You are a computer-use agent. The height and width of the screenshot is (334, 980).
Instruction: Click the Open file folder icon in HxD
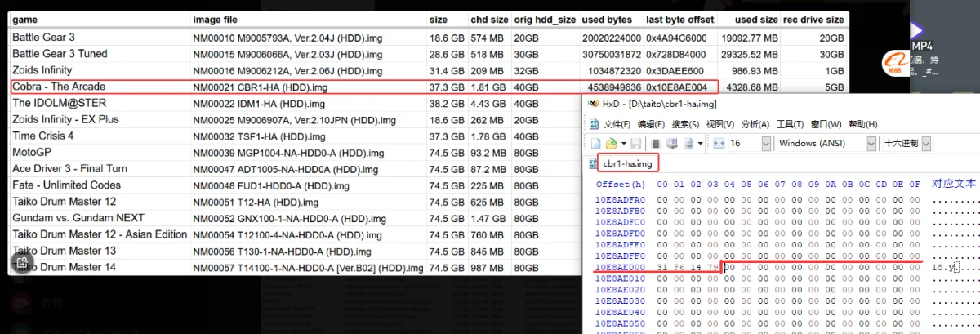coord(612,143)
